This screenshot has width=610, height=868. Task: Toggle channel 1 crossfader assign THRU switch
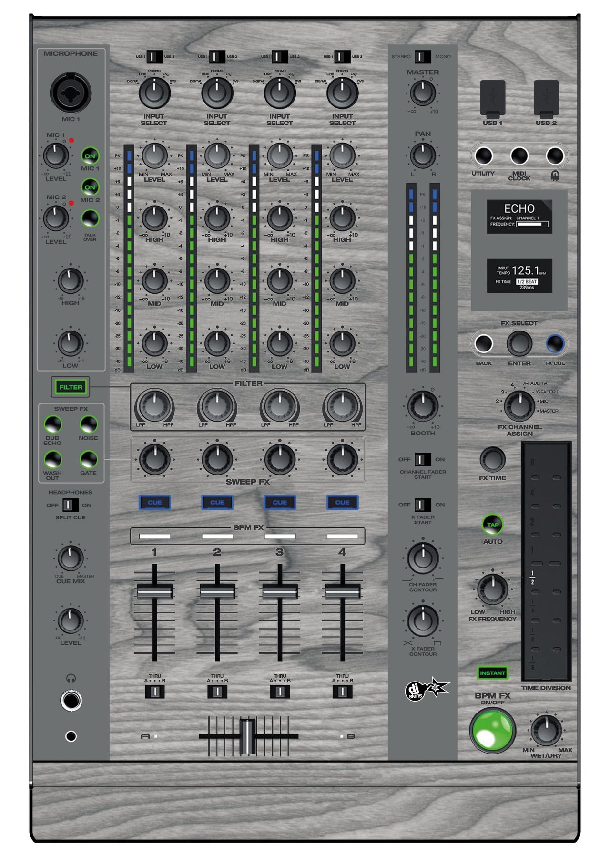point(154,692)
